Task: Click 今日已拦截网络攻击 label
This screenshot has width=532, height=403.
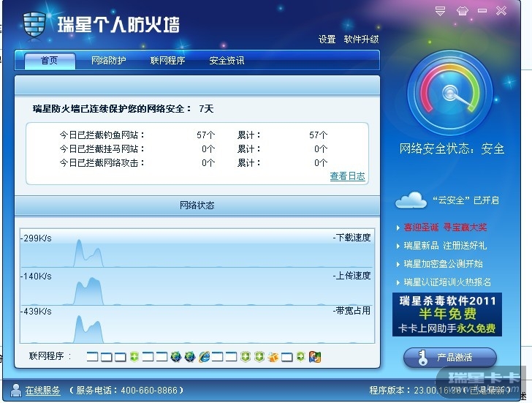Action: (102, 163)
